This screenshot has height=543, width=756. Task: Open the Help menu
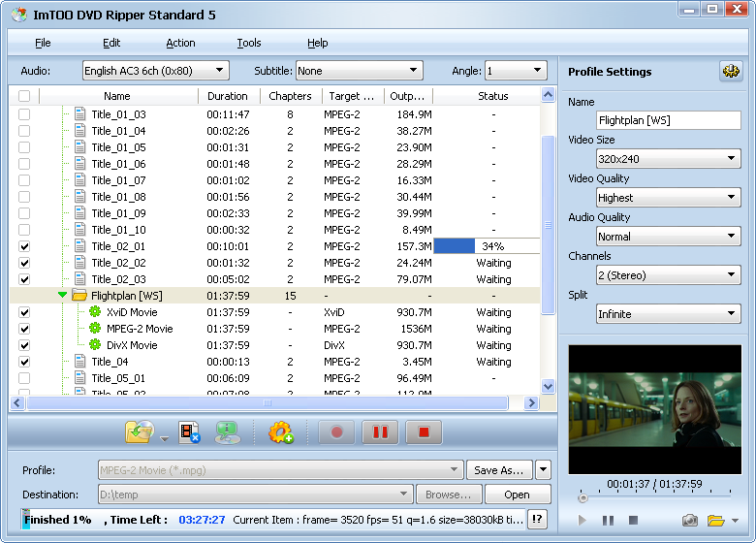pyautogui.click(x=317, y=43)
